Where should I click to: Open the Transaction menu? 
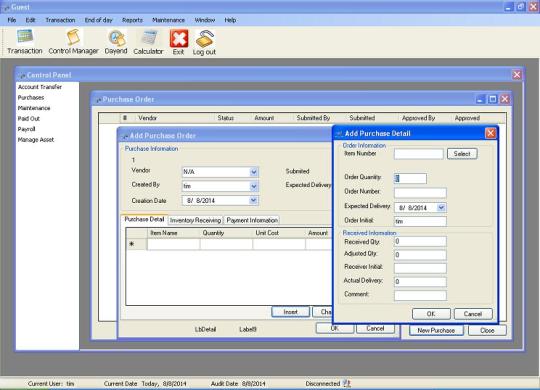click(60, 20)
